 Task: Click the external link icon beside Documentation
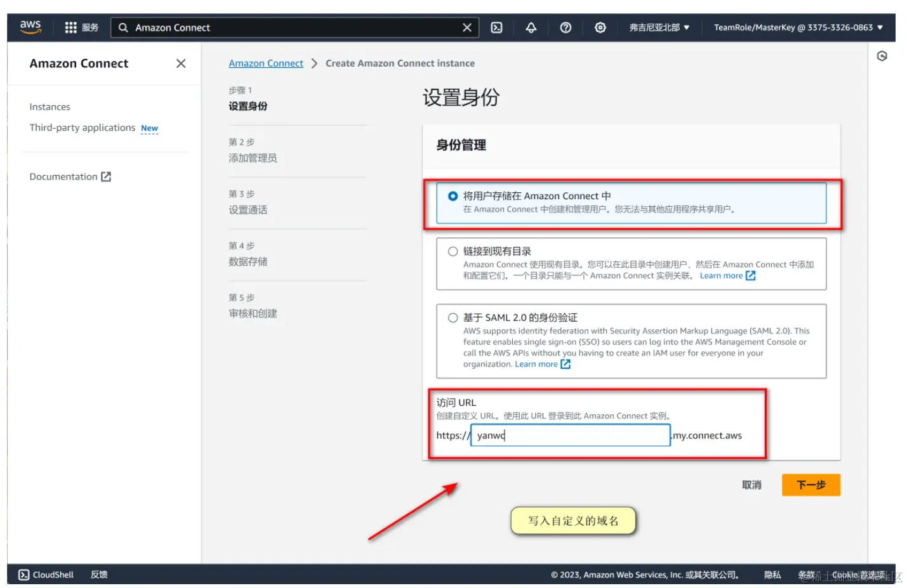(x=106, y=176)
